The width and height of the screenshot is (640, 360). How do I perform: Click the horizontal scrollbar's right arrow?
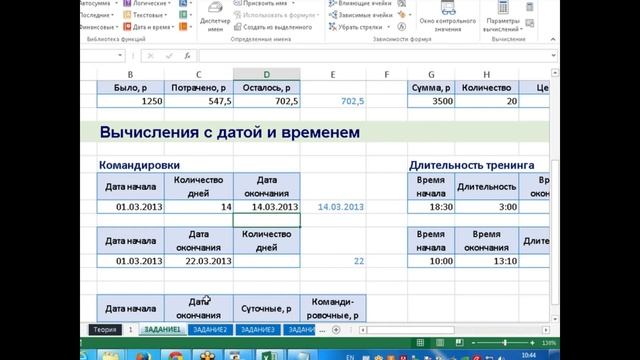546,330
